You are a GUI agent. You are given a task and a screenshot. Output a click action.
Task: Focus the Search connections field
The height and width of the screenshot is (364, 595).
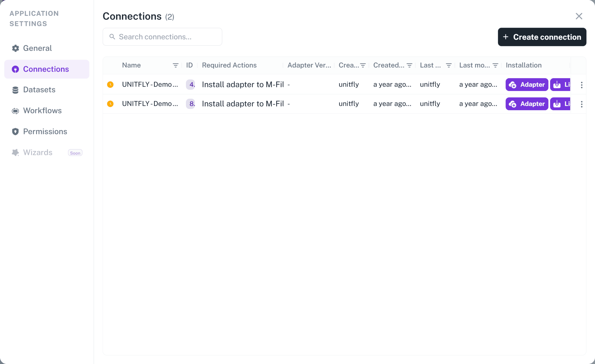pyautogui.click(x=162, y=37)
